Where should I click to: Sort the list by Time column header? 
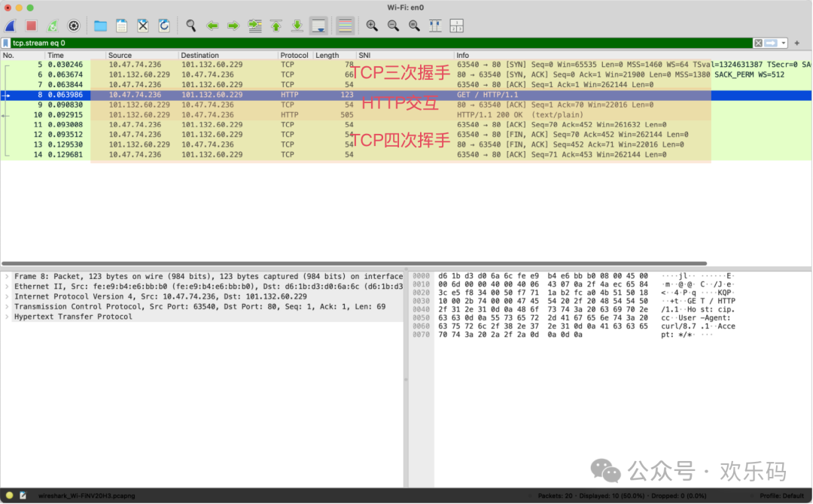click(56, 55)
